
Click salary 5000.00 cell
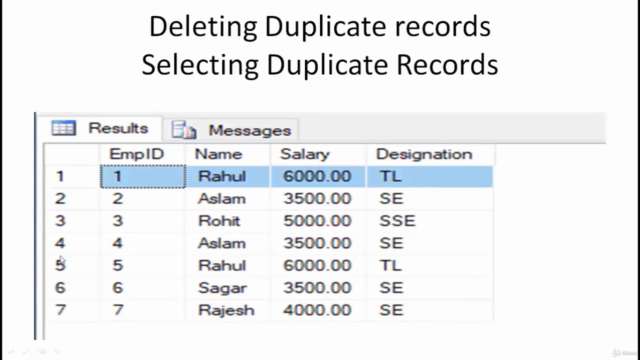[318, 221]
